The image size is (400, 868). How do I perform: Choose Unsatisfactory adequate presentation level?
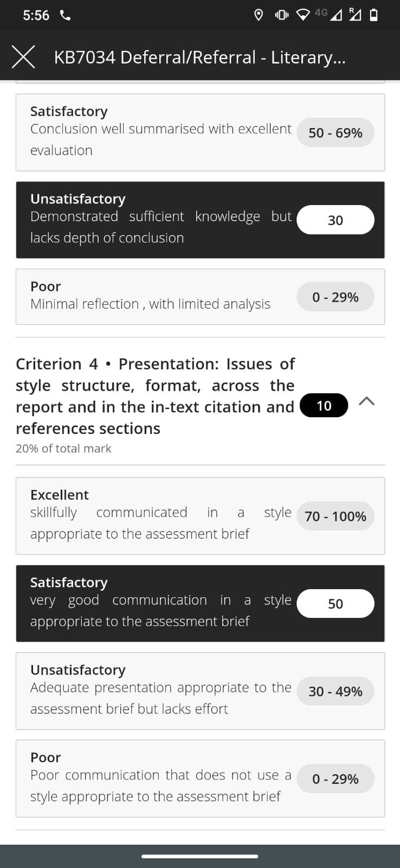click(x=200, y=691)
